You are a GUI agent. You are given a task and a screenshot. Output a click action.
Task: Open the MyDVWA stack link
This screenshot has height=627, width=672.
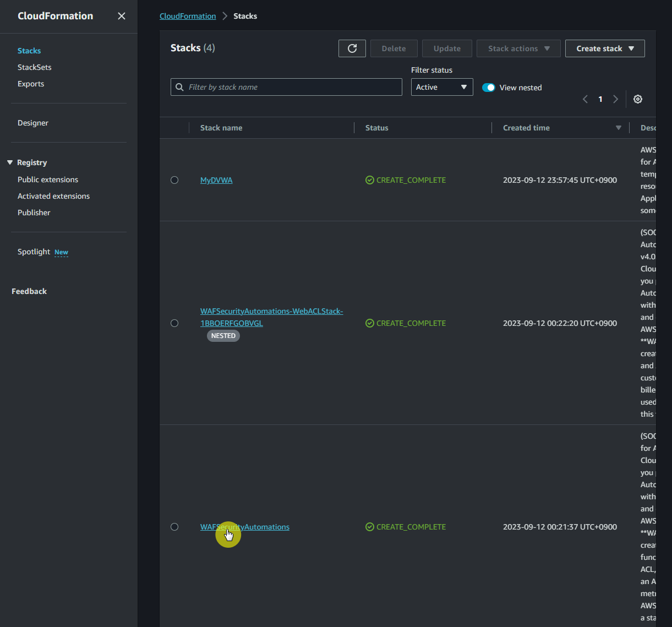216,180
